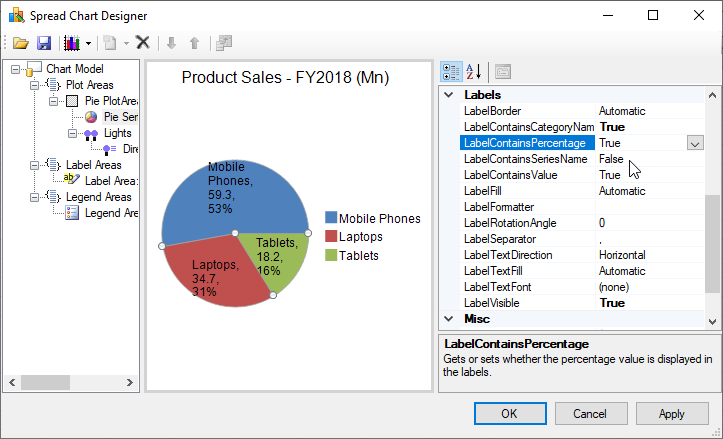Sort properties alphabetically with A-Z icon
Image resolution: width=723 pixels, height=439 pixels.
474,71
